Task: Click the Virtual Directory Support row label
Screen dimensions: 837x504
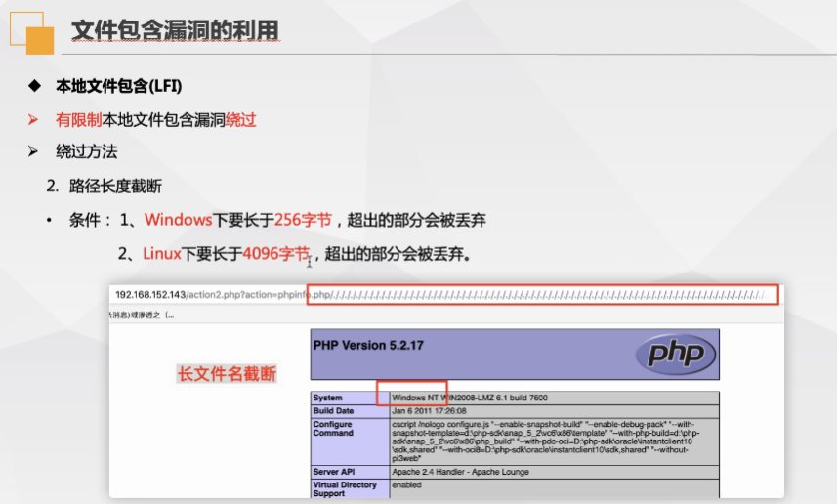Action: [345, 489]
